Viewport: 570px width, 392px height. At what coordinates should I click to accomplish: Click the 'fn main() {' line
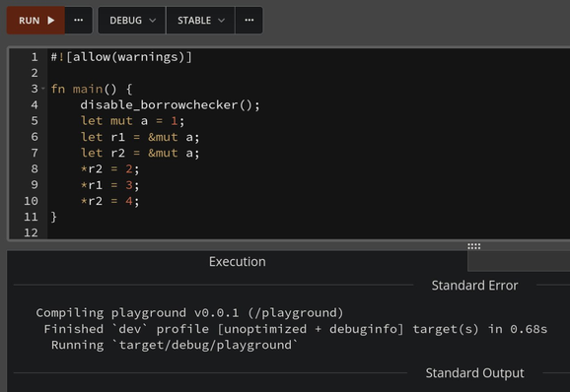point(92,89)
